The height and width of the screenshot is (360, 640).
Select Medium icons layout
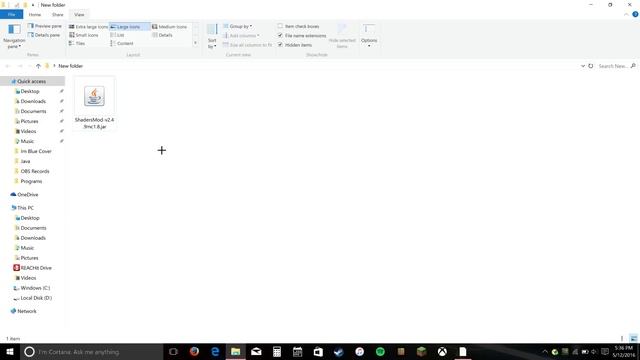170,27
